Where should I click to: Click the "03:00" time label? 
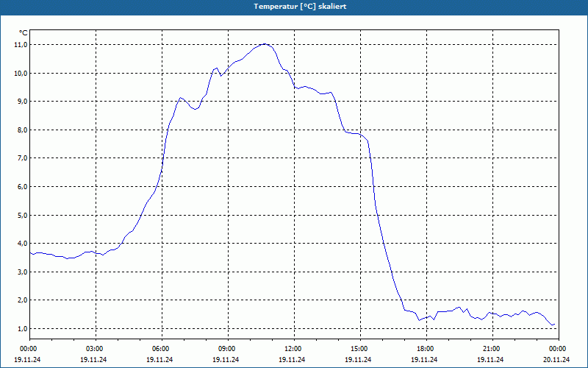tap(96, 349)
